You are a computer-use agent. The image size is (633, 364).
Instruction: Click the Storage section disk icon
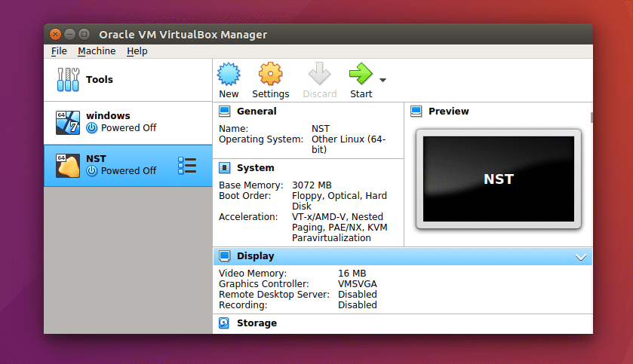point(224,323)
